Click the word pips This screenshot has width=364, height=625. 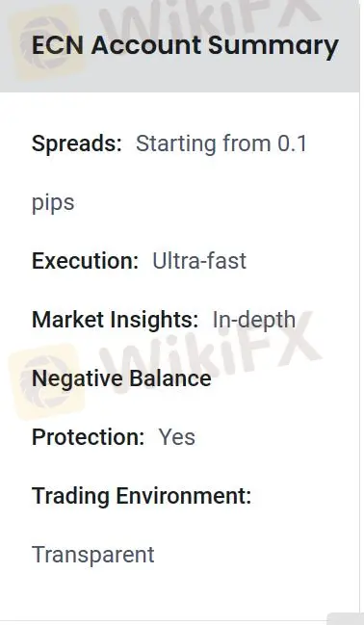coord(53,203)
